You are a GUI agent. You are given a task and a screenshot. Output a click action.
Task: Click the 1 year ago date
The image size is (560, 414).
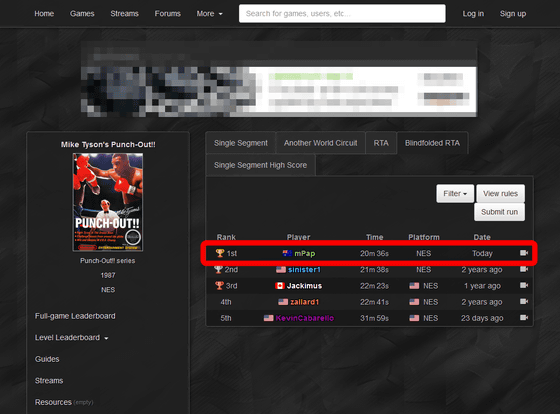point(482,286)
